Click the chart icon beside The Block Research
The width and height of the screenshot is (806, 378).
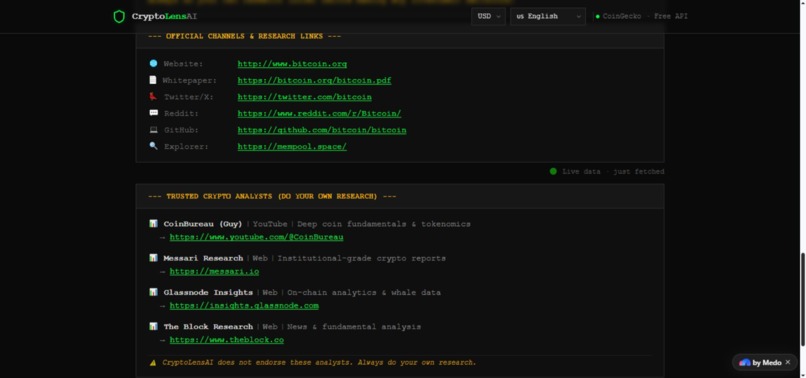point(153,326)
